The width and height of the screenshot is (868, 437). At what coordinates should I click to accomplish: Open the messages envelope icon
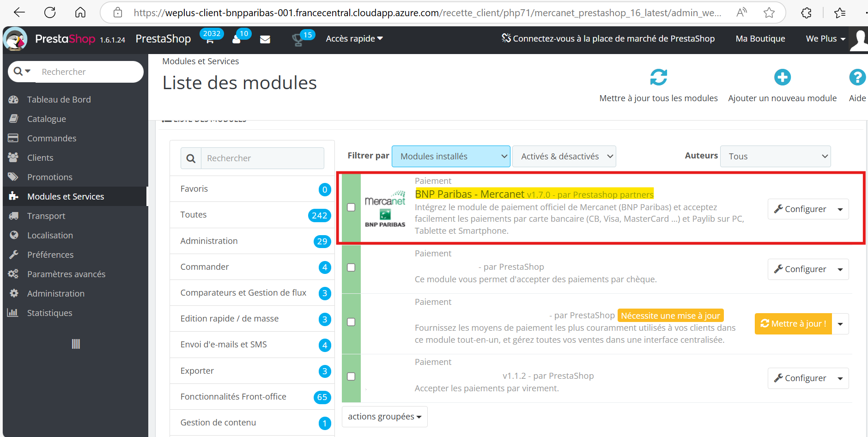tap(265, 40)
